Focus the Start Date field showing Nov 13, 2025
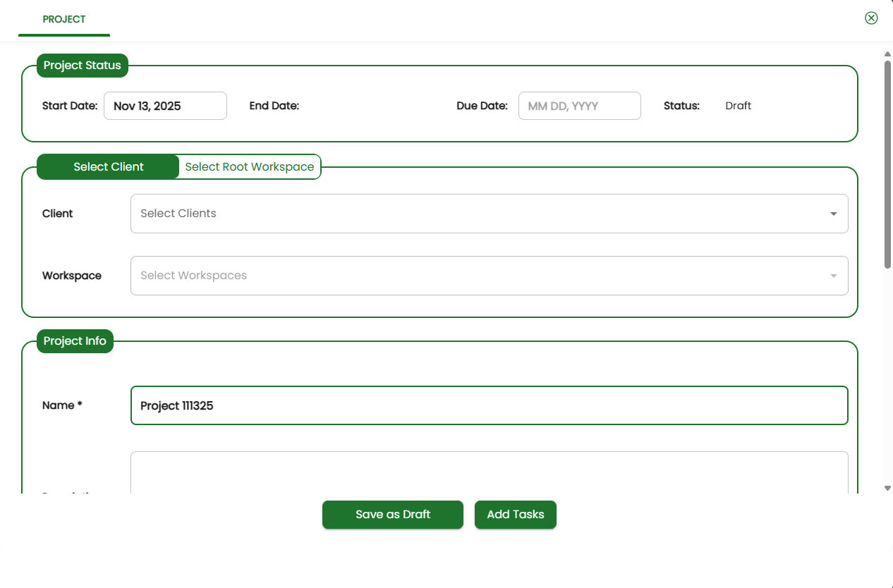893x588 pixels. (165, 106)
